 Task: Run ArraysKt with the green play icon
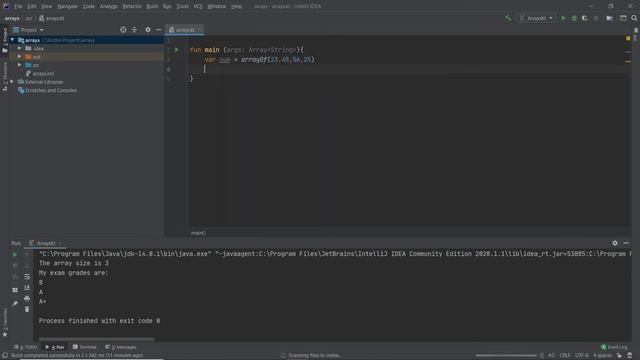pos(563,18)
